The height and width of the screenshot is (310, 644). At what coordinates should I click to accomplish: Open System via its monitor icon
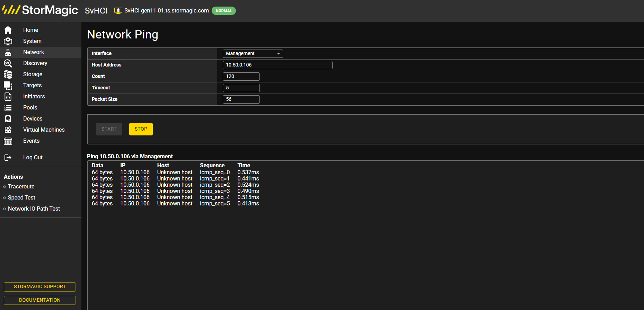click(x=8, y=41)
